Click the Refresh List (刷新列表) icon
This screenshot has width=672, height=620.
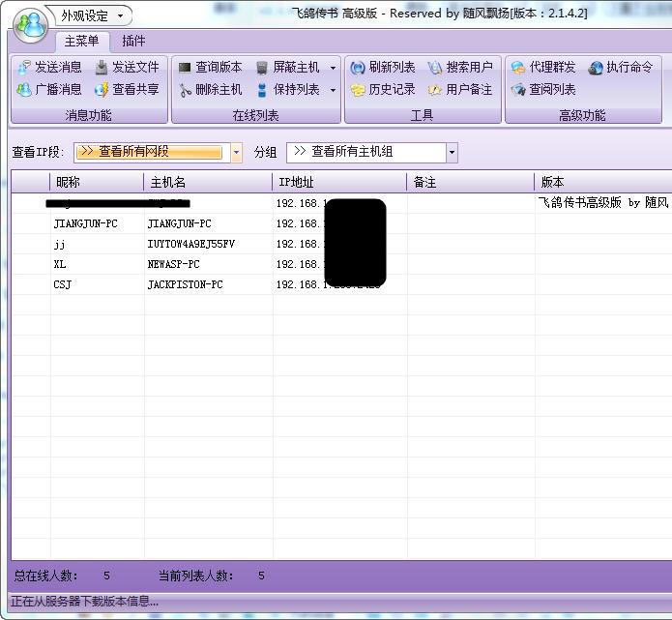tap(358, 68)
